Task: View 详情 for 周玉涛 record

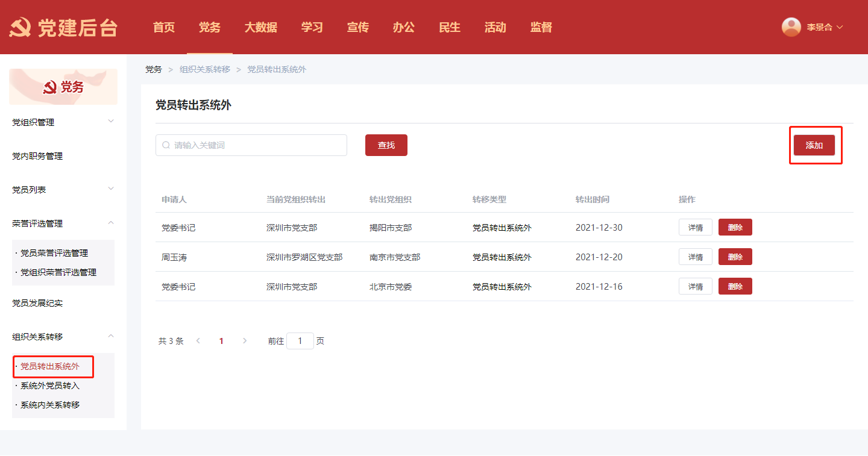Action: [695, 257]
